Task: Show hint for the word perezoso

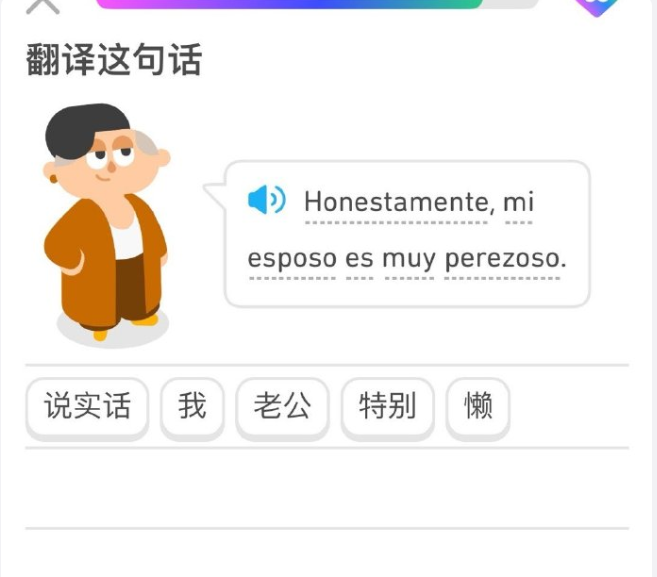Action: (x=505, y=260)
